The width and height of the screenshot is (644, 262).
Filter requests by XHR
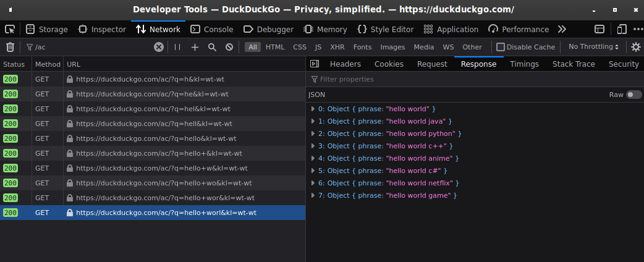[x=337, y=47]
